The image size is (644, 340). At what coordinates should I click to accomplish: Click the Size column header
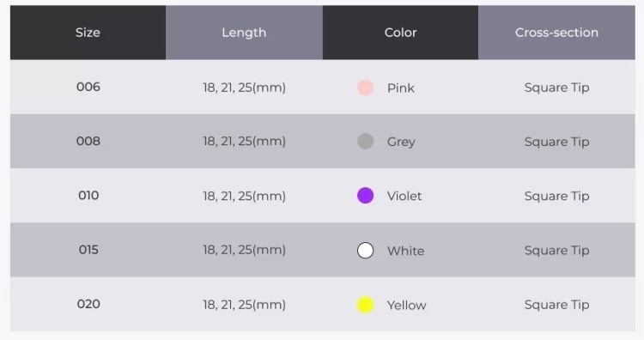(x=88, y=33)
